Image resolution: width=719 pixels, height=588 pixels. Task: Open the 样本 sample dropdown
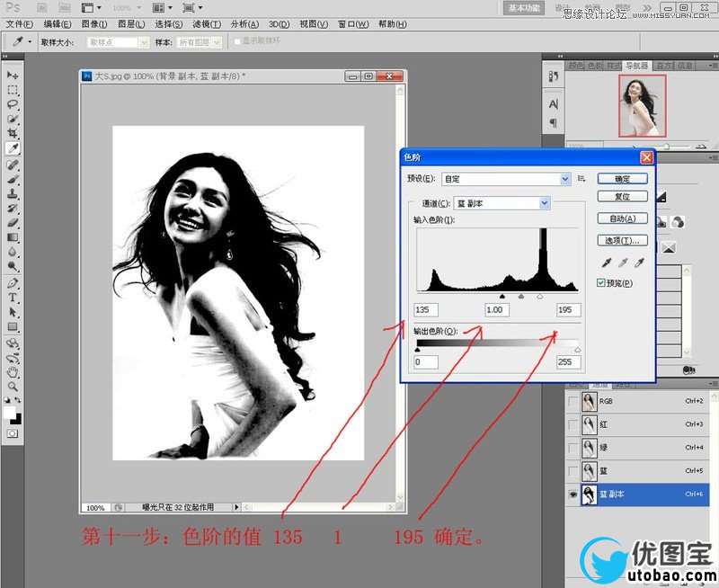217,42
